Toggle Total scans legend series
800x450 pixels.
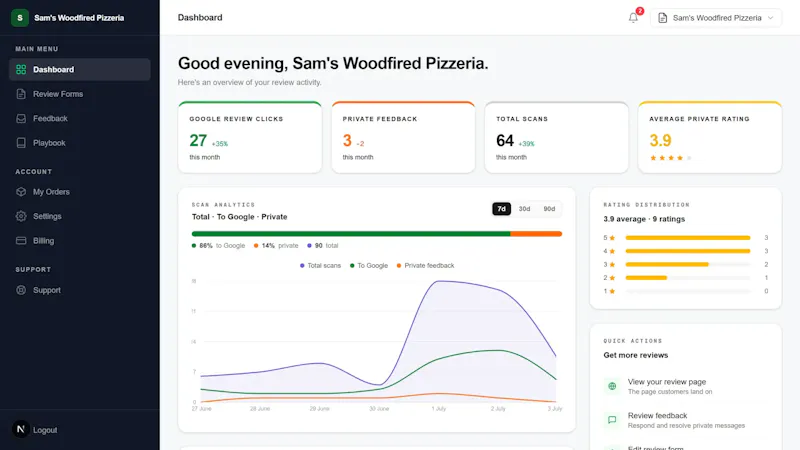[x=320, y=265]
